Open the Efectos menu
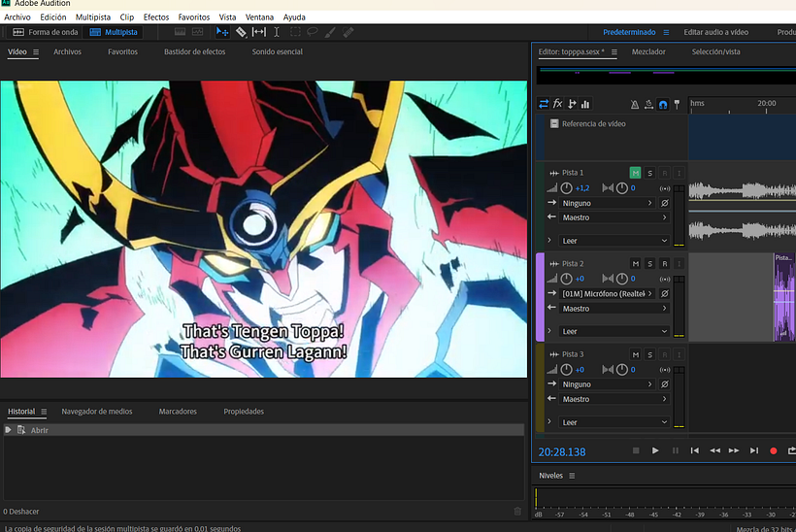Image resolution: width=796 pixels, height=532 pixels. point(156,17)
